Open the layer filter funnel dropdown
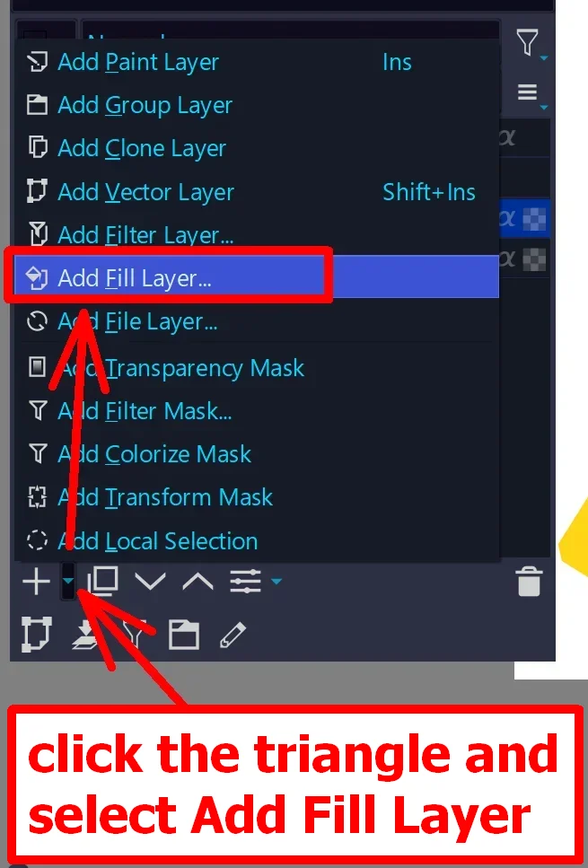Screen dimensions: 588x868 point(531,44)
